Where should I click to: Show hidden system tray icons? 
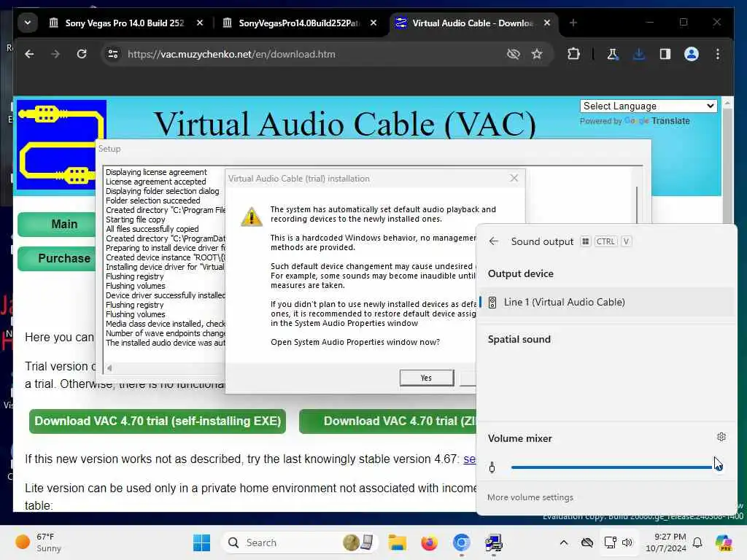[564, 542]
